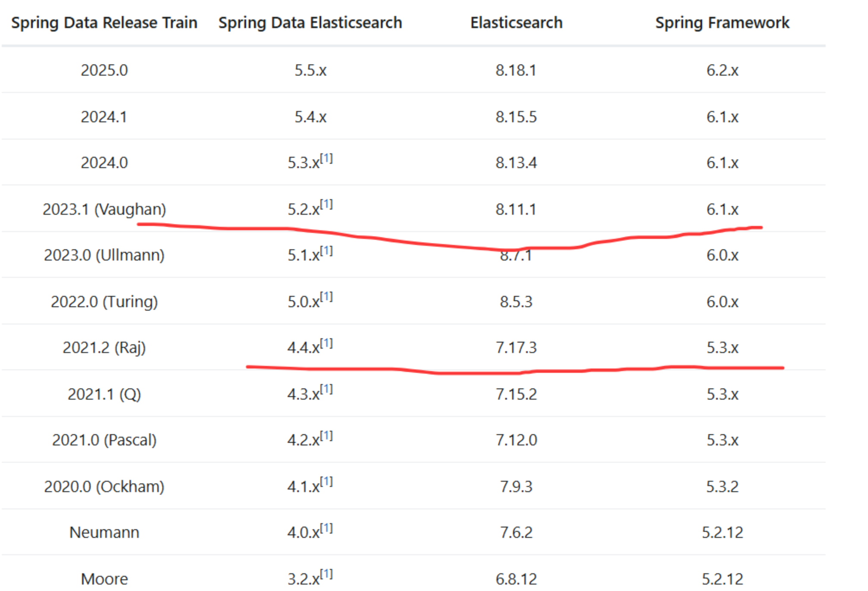Screen dimensions: 868x591
Task: Click footnote superscript next to 4.4.x
Action: (326, 343)
